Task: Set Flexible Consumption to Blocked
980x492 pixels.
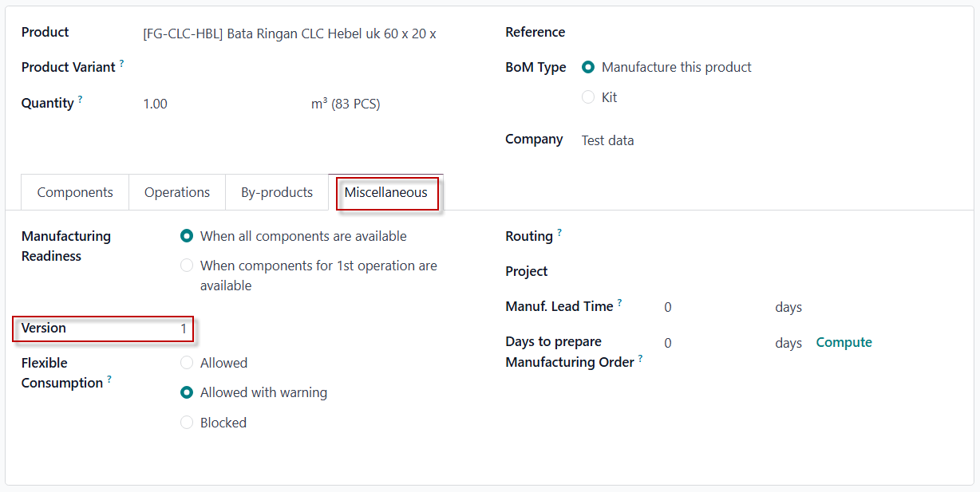Action: (x=187, y=423)
